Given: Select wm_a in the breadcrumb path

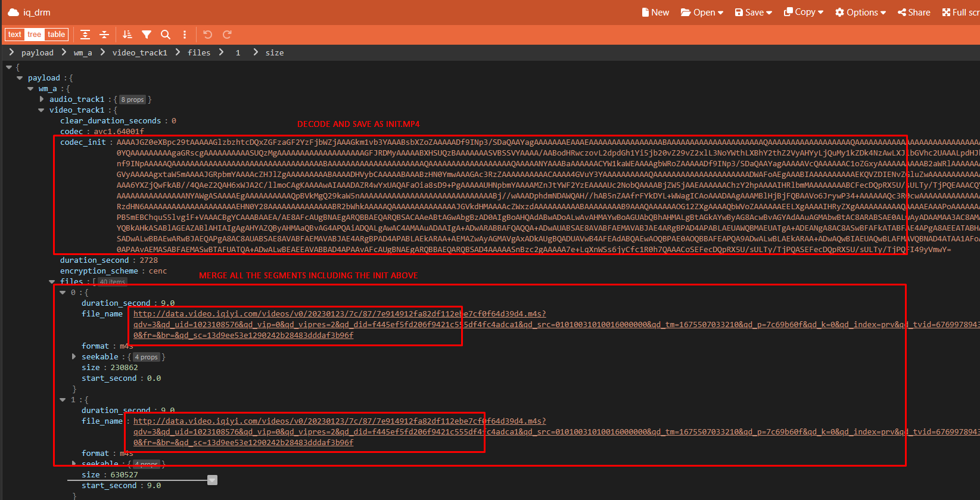Looking at the screenshot, I should point(83,52).
